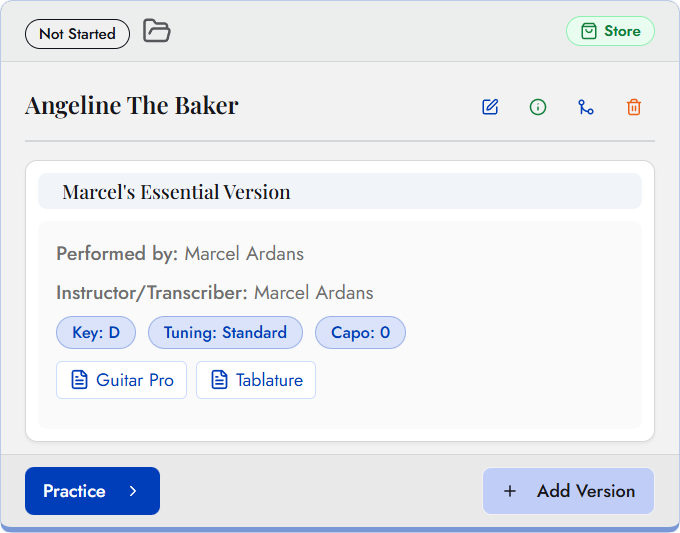This screenshot has height=533, width=680.
Task: Click the edit pencil icon for the song
Action: [x=490, y=107]
